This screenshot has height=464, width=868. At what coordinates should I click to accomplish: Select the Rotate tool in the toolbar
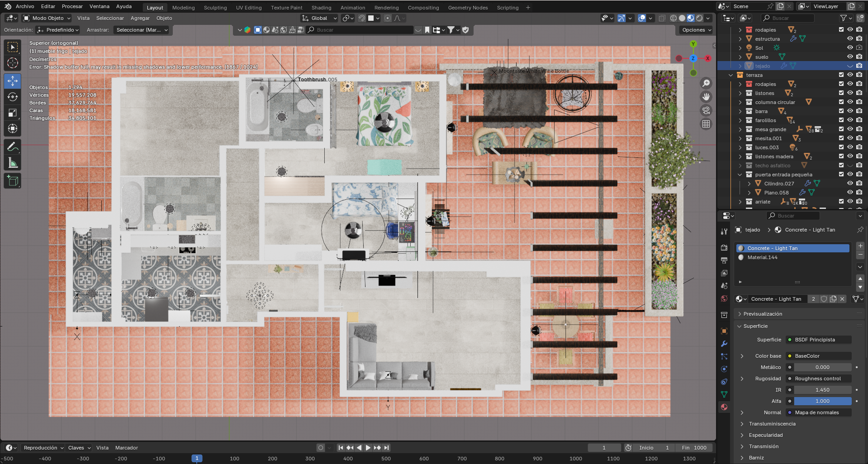point(13,97)
